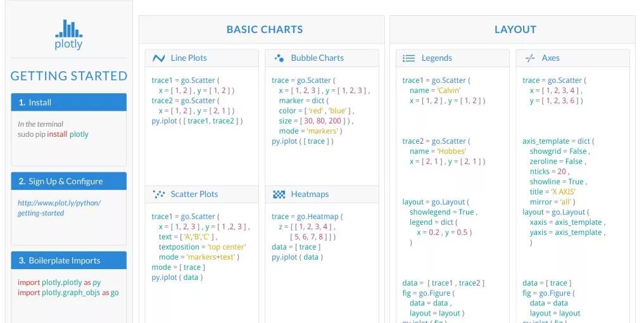Click the Scatter Plots dotted icon
This screenshot has height=323, width=644.
point(159,194)
